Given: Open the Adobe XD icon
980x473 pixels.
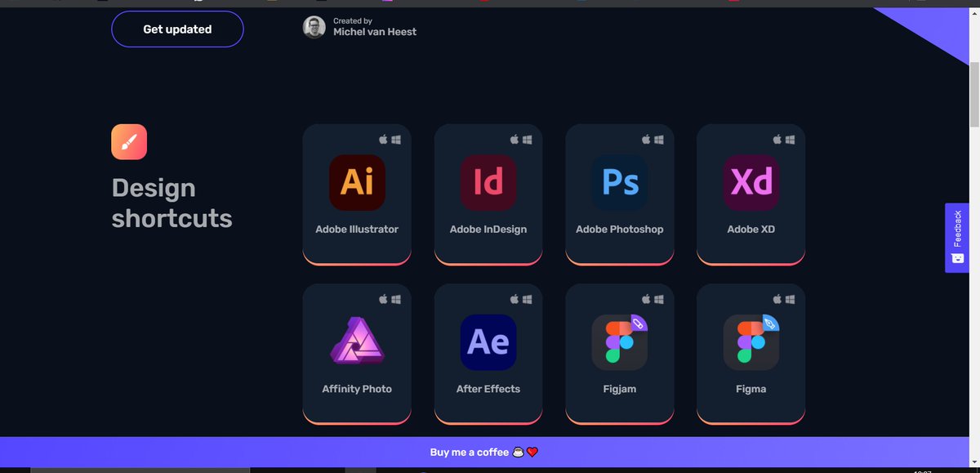Looking at the screenshot, I should (751, 182).
